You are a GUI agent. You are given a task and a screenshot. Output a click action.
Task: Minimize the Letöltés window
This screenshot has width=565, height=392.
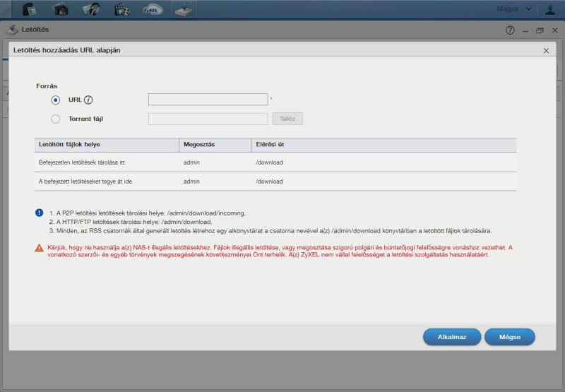point(525,31)
